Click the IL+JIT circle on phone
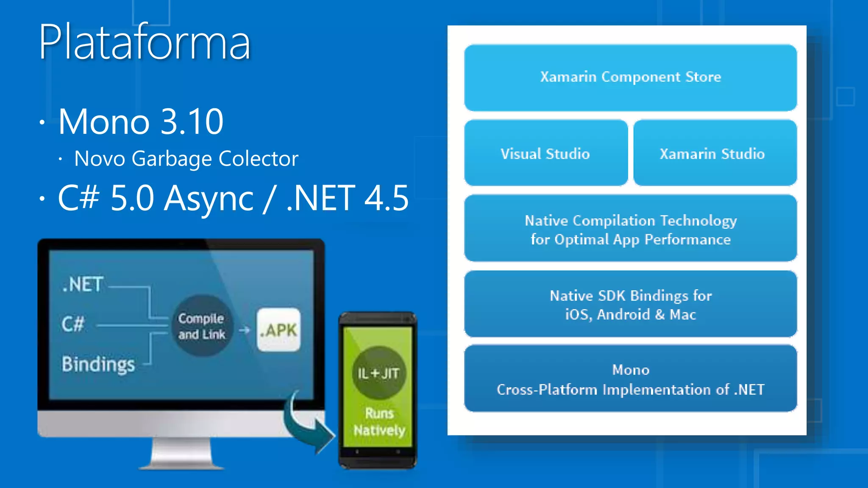Viewport: 868px width, 488px height. tap(378, 373)
